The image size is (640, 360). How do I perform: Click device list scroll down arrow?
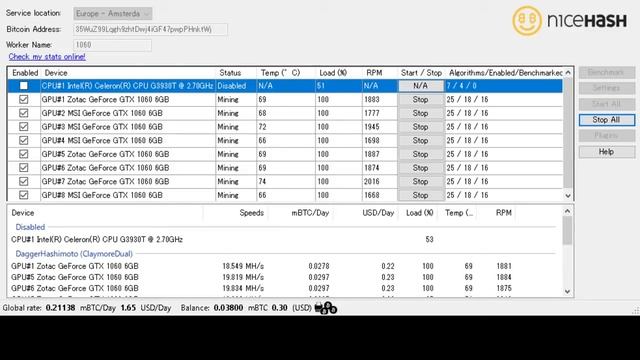coord(568,196)
